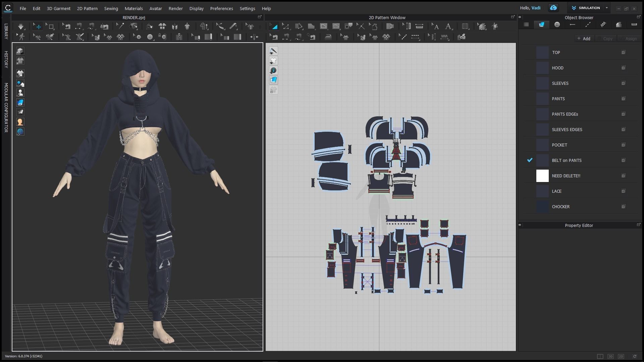Select the Avatar walking animation icon

(x=21, y=37)
